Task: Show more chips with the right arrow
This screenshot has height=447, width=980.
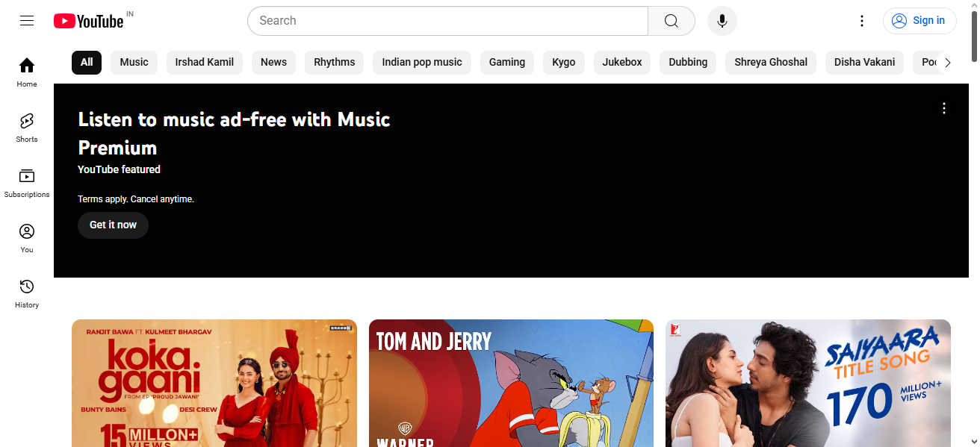Action: [x=948, y=63]
